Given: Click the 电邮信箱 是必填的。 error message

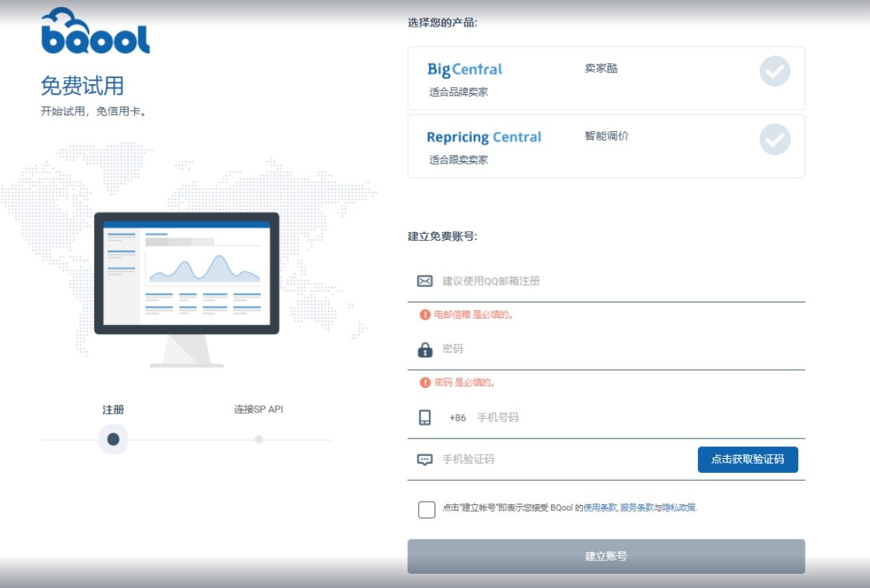Looking at the screenshot, I should [x=475, y=314].
